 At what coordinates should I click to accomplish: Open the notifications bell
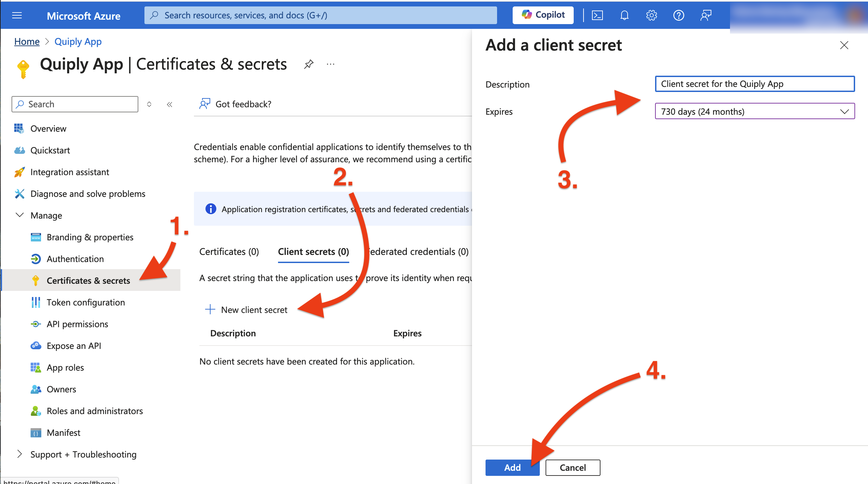tap(624, 15)
